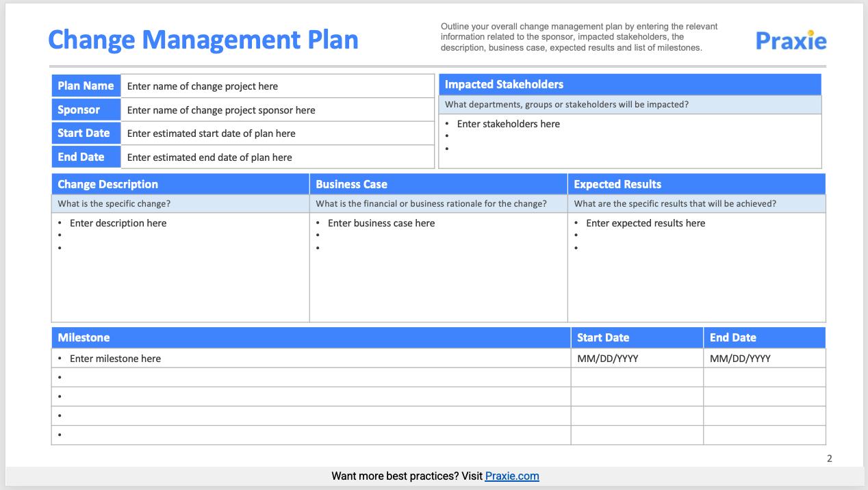Screen dimensions: 868x490
Task: Open the Praxie.com link in the footer
Action: point(512,476)
